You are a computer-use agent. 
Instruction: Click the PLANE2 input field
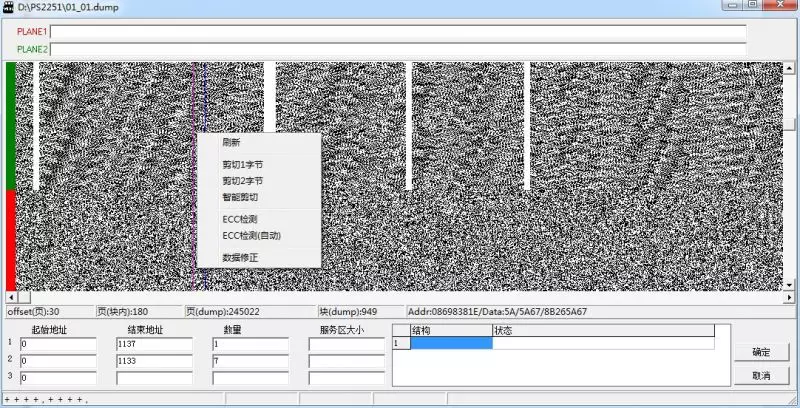click(x=398, y=49)
